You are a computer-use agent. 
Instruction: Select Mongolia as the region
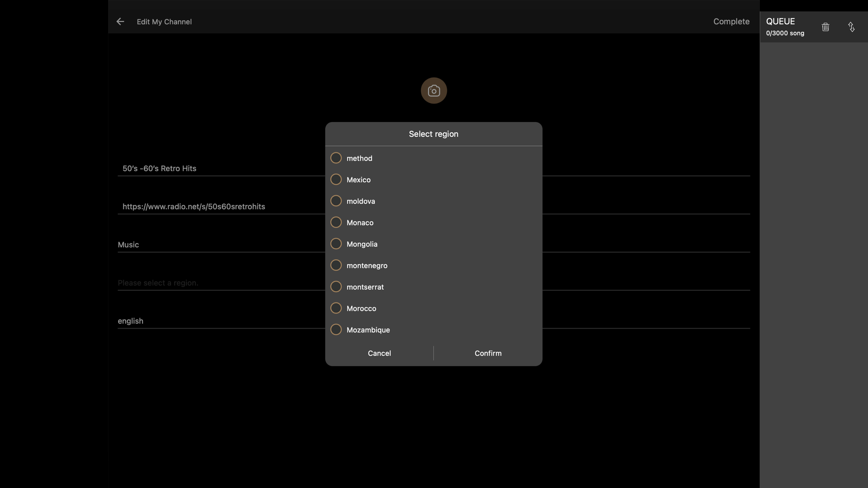[x=336, y=244]
